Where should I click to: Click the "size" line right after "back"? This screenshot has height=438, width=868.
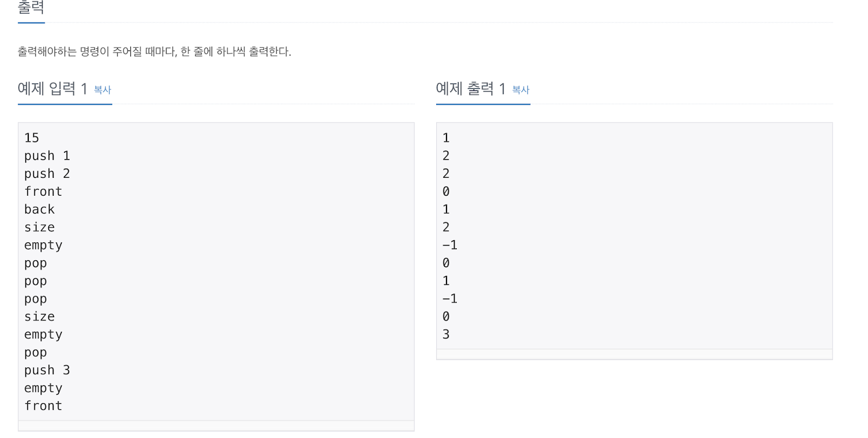click(40, 227)
